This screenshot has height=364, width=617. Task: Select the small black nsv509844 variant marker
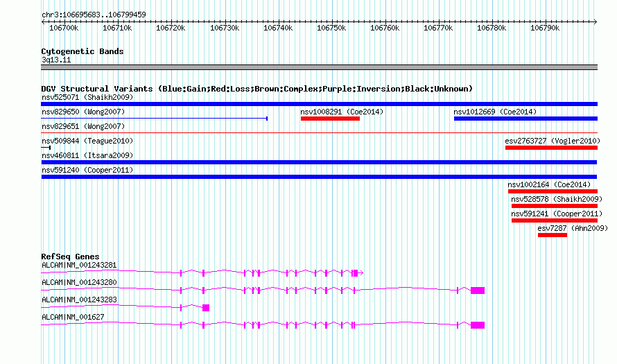point(46,148)
